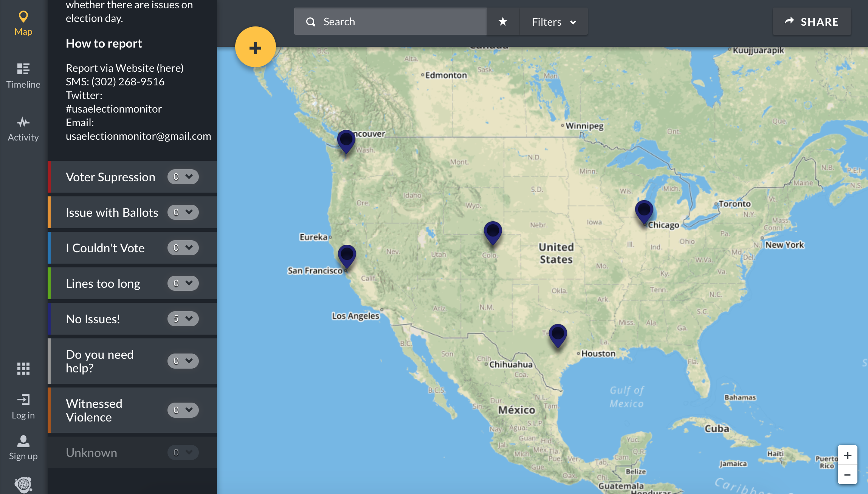The width and height of the screenshot is (868, 494).
Task: Toggle the Lines too long category filter
Action: pos(103,283)
